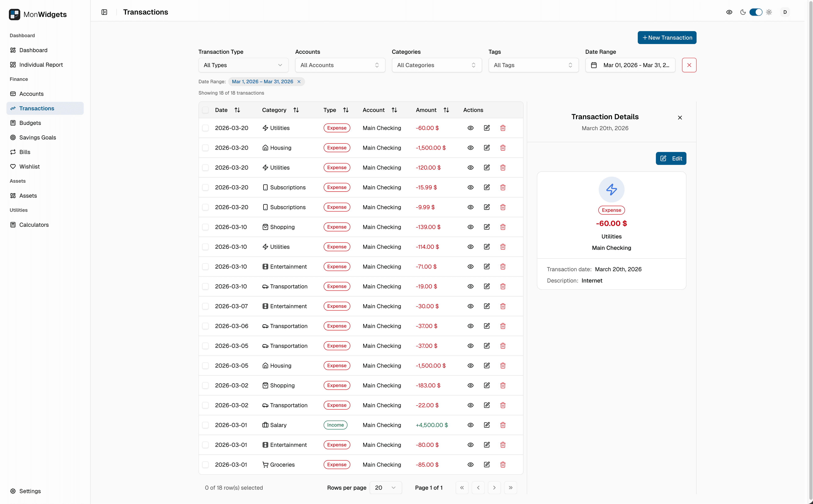The image size is (813, 504).
Task: Open Transaction Type dropdown
Action: [243, 65]
